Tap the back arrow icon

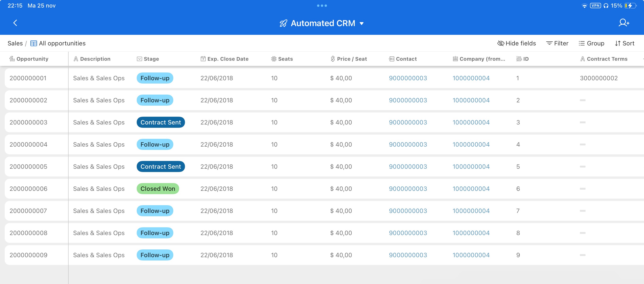point(15,23)
